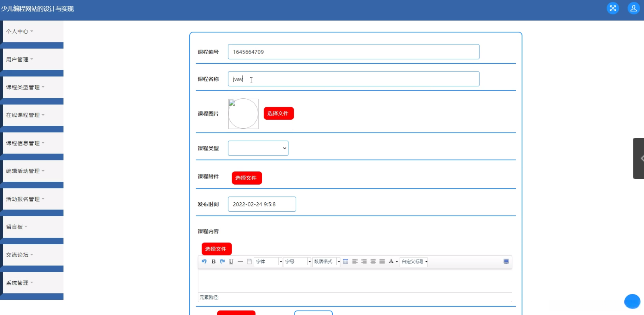The width and height of the screenshot is (644, 315).
Task: Click 选择文件 button for 课程图片
Action: pyautogui.click(x=279, y=113)
